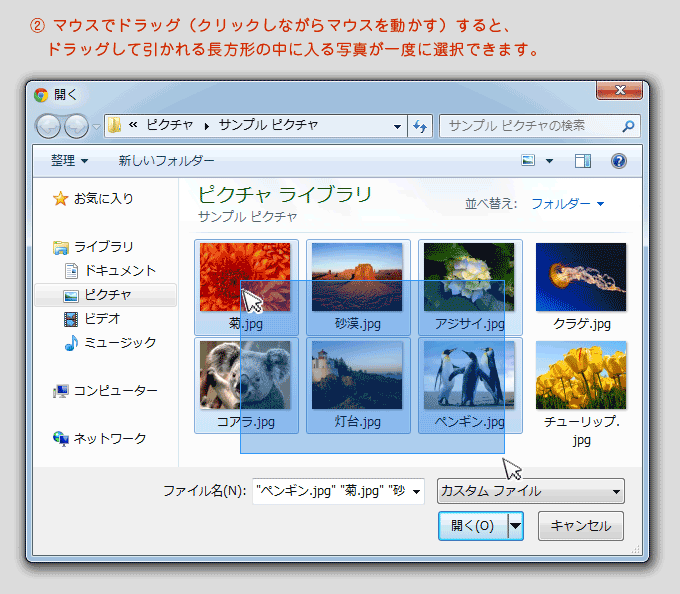Click the Back navigation arrow
The height and width of the screenshot is (594, 680).
pos(48,127)
